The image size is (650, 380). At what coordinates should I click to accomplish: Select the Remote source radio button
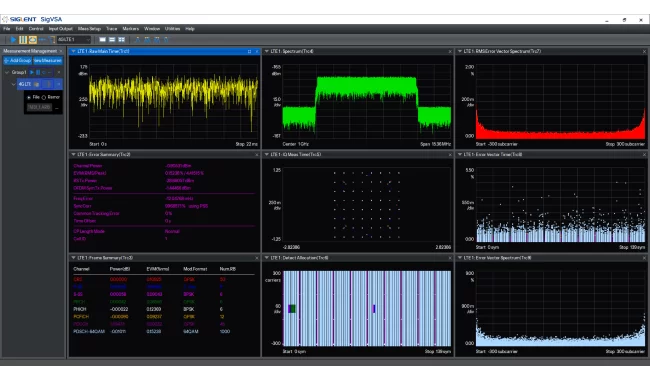pyautogui.click(x=44, y=98)
